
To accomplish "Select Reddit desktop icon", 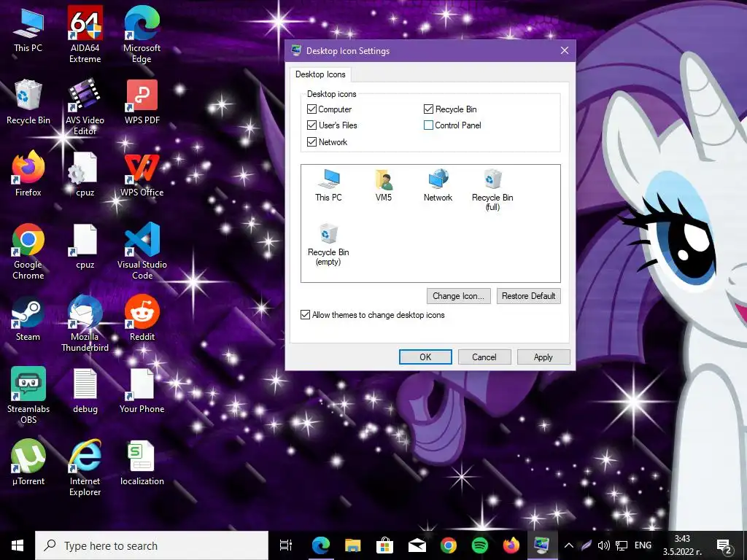I will [142, 319].
